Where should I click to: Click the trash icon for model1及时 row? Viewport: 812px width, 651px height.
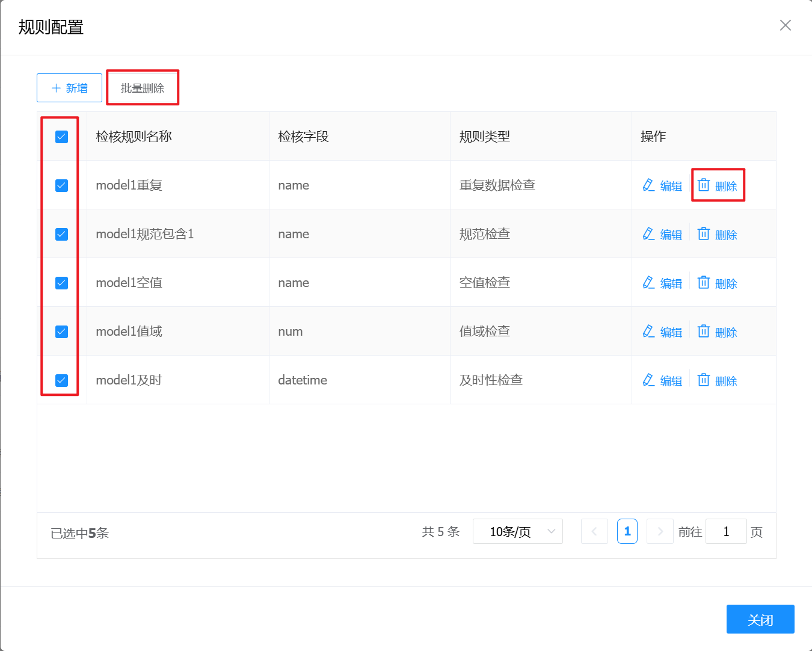pos(704,380)
